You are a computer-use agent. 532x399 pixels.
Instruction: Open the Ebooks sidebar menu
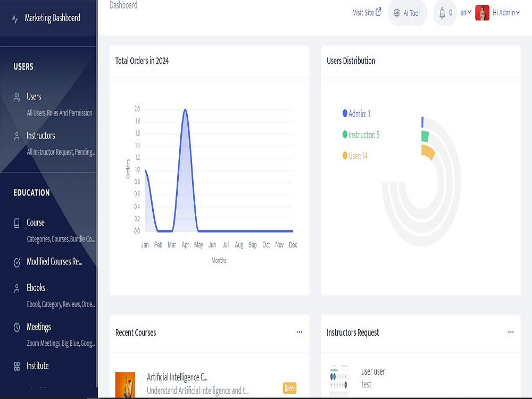pyautogui.click(x=36, y=288)
